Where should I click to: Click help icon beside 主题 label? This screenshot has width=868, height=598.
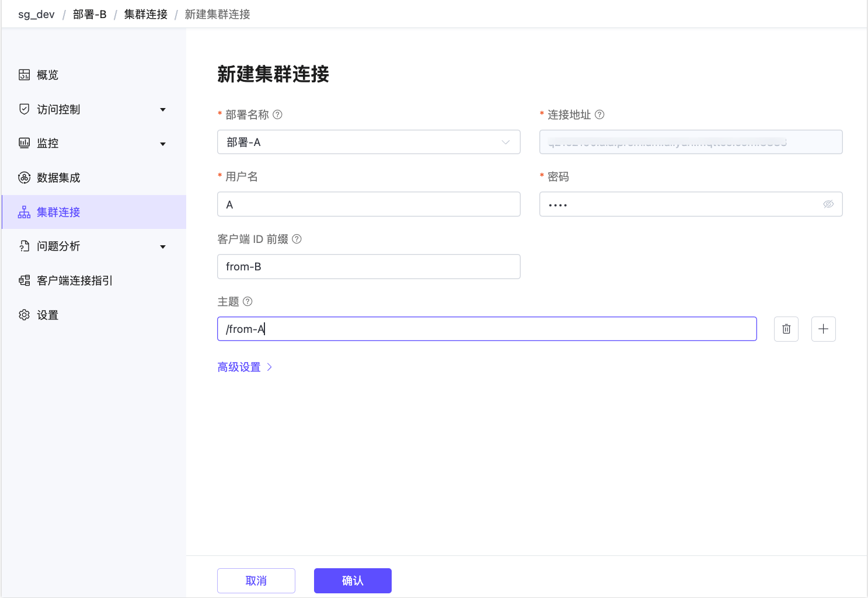pos(247,301)
